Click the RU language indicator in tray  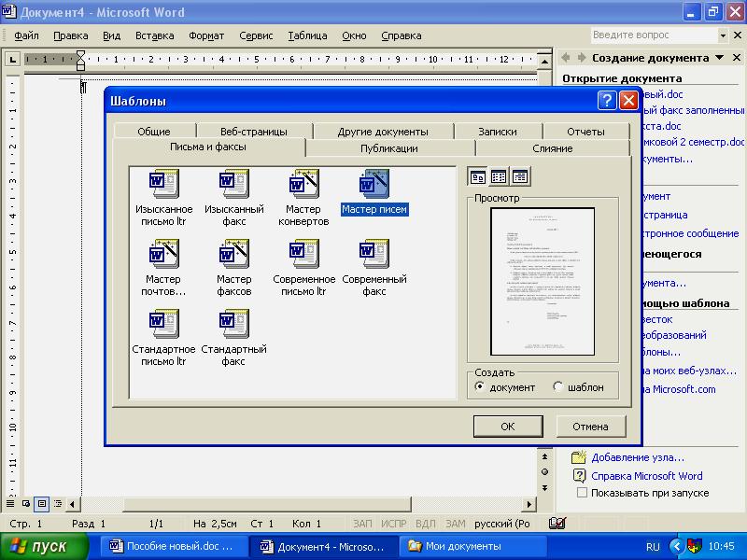click(x=653, y=546)
